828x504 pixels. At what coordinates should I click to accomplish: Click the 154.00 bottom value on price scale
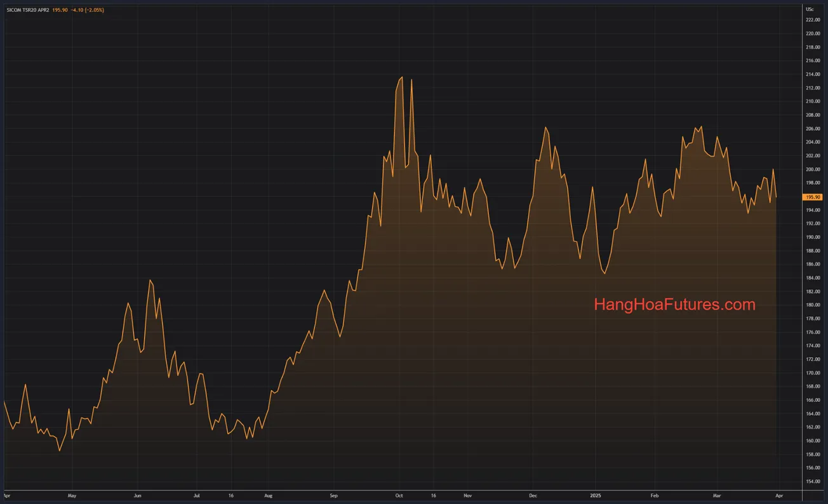point(812,482)
